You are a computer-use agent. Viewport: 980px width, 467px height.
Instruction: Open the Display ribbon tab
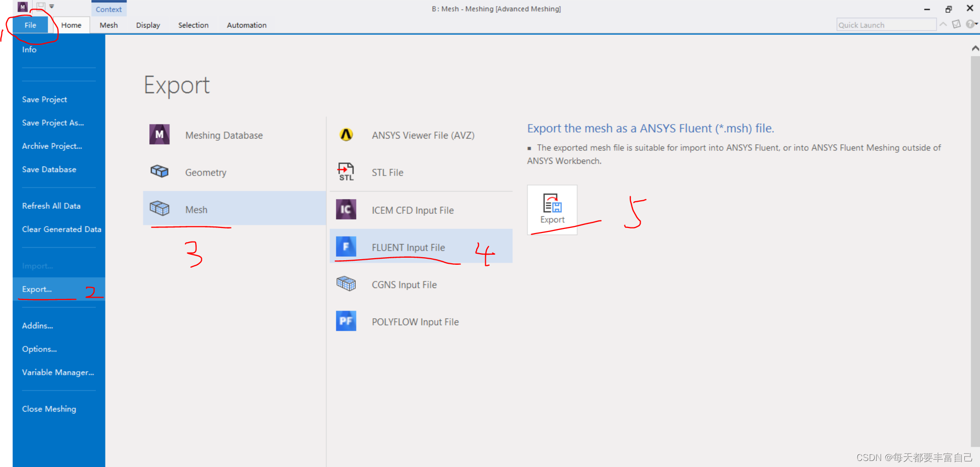[148, 25]
